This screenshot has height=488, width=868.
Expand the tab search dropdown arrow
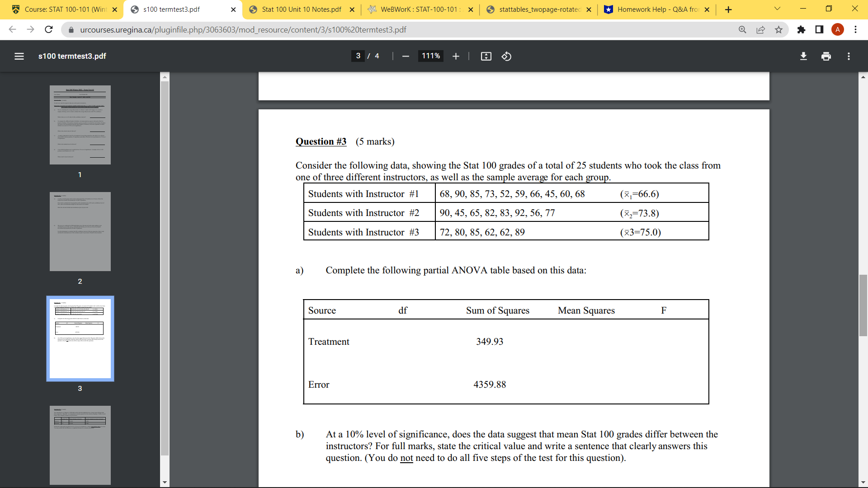[x=777, y=9]
